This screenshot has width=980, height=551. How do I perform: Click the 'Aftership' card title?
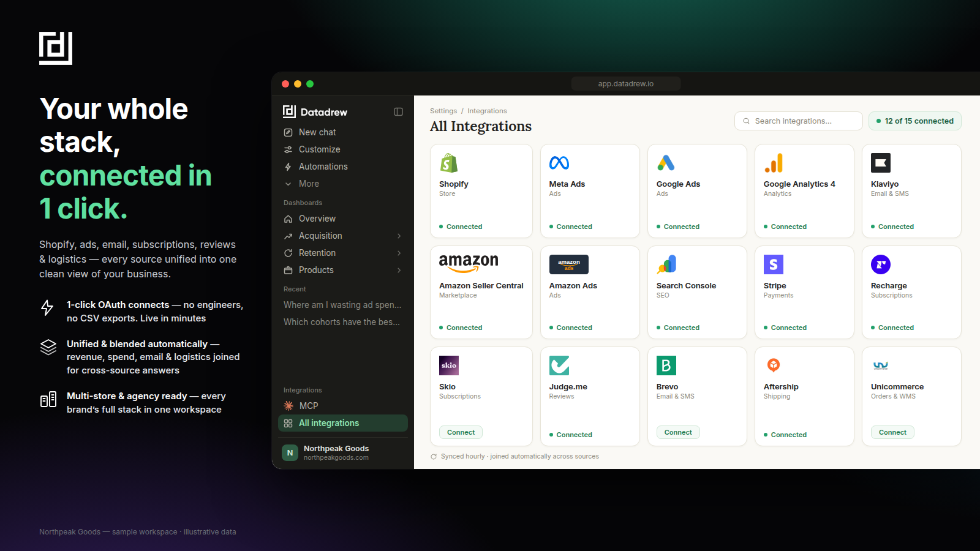coord(781,387)
